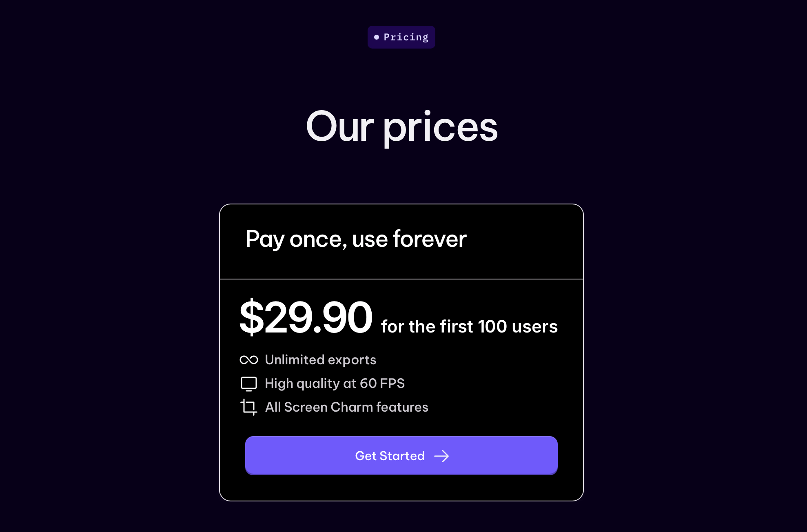The height and width of the screenshot is (532, 807).
Task: Click the dot in the Pricing badge
Action: [377, 37]
